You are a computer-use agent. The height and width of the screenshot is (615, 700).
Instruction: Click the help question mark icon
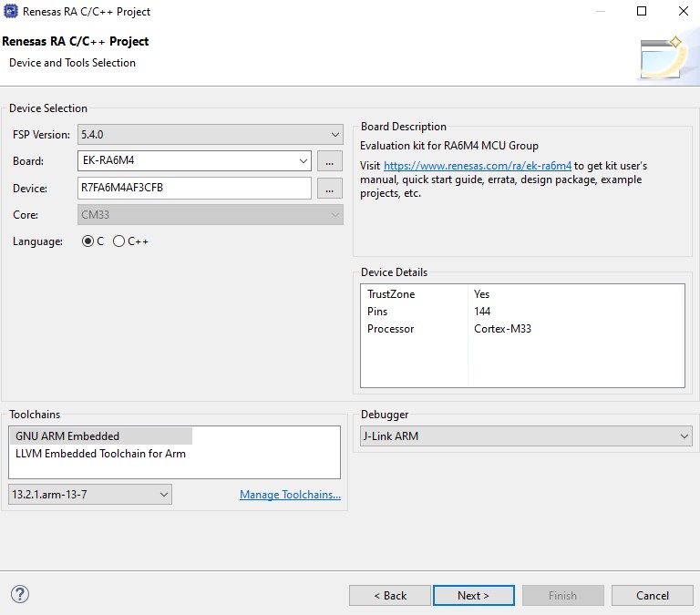click(20, 594)
